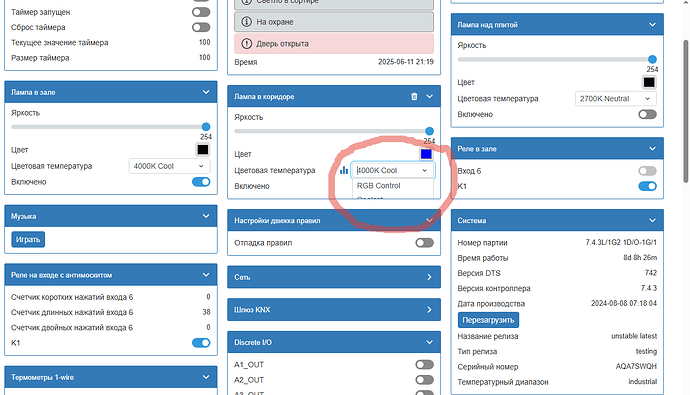Click brightness slider in Лампа над плитой

tap(557, 59)
